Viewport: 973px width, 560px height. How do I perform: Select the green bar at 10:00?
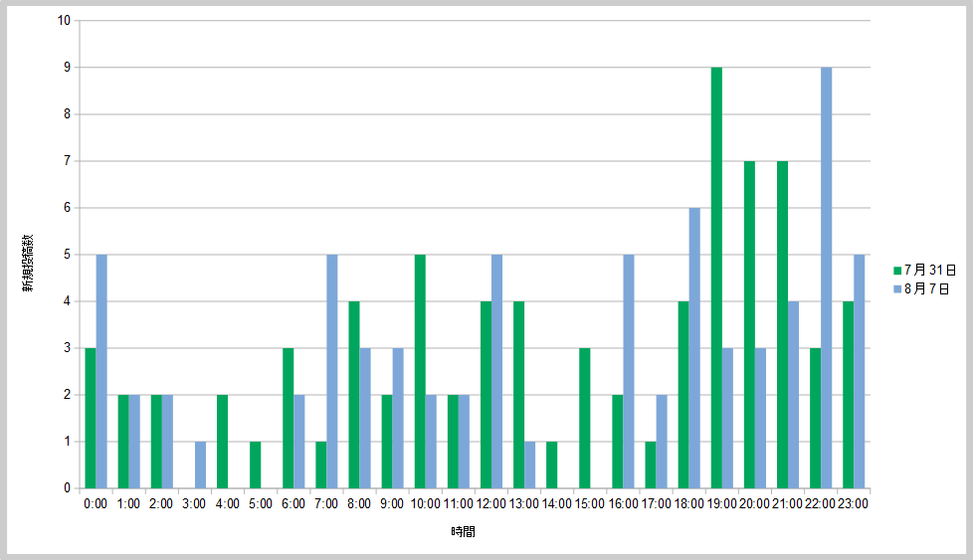click(420, 371)
